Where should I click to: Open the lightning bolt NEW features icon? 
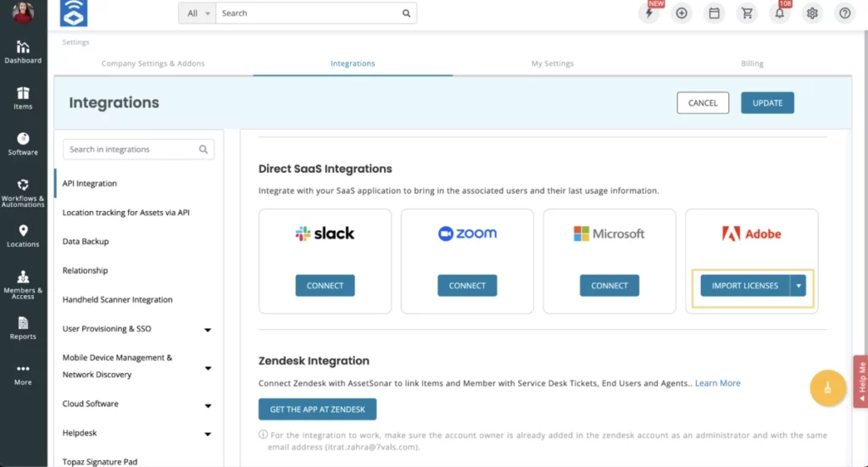(648, 13)
